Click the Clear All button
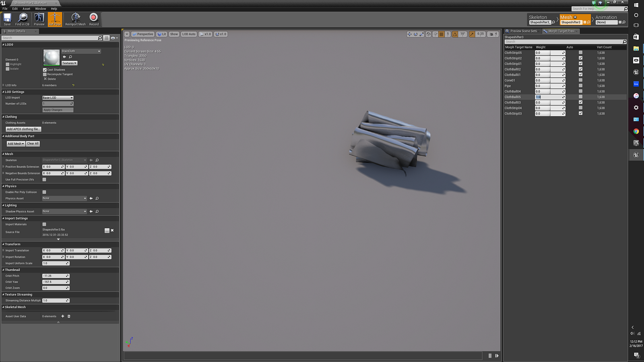The height and width of the screenshot is (362, 644). 33,144
